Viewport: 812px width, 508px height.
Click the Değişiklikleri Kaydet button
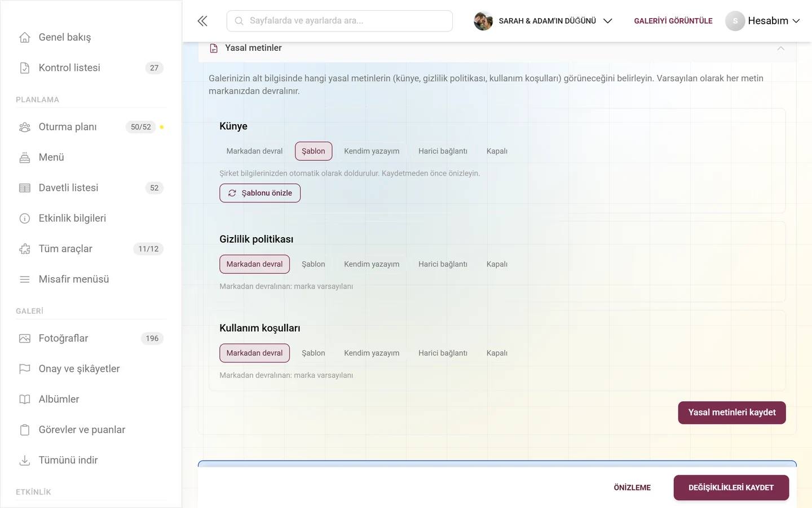point(731,488)
